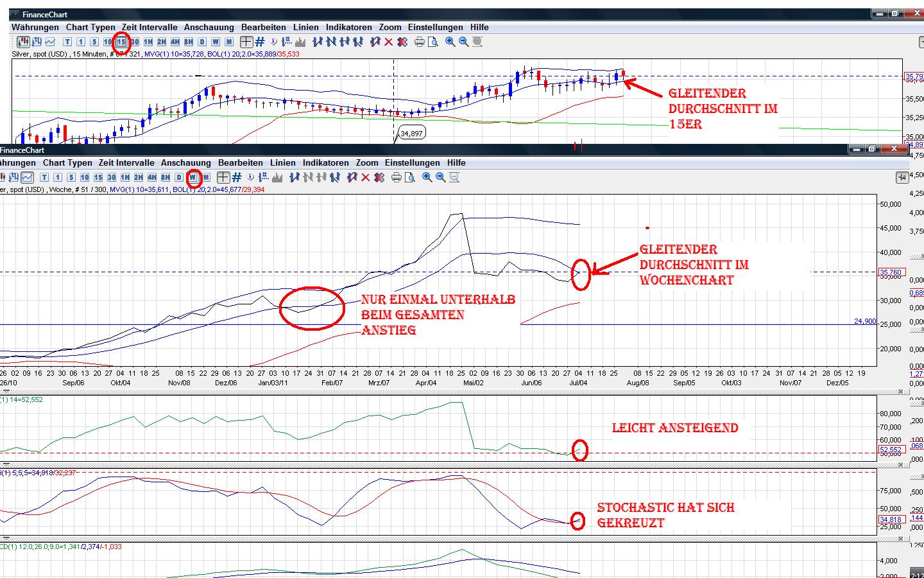Click the volume histogram icon in weekly window
Viewport: 924px width, 578px height.
[x=278, y=177]
